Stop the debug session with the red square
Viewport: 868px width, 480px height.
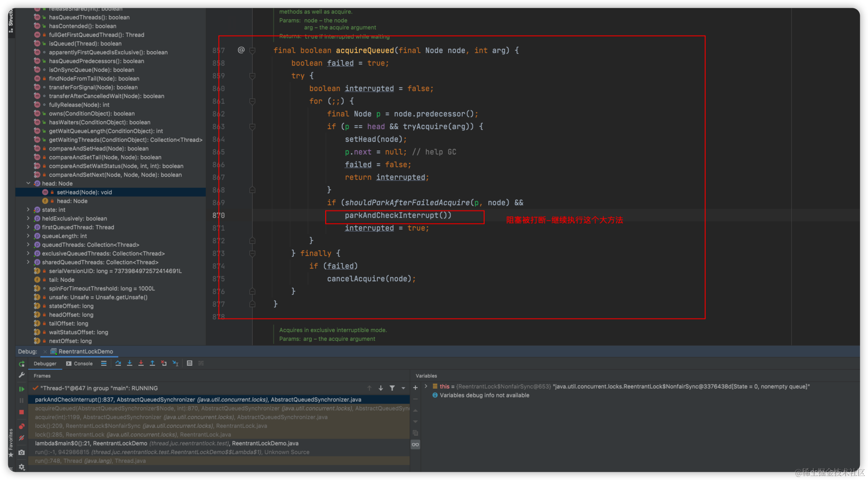tap(21, 412)
